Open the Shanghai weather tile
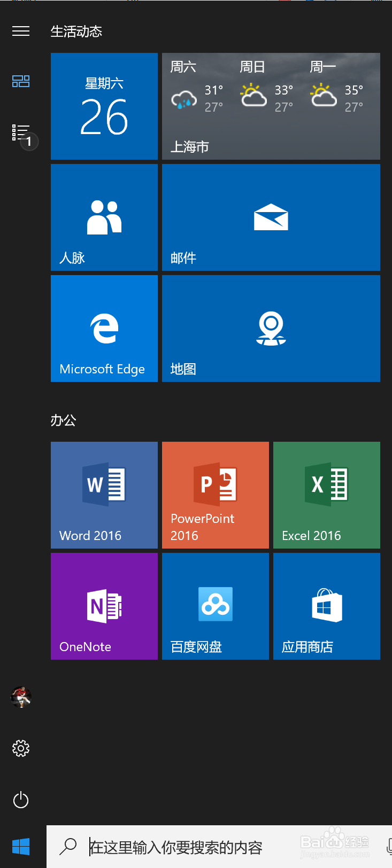 [x=271, y=106]
